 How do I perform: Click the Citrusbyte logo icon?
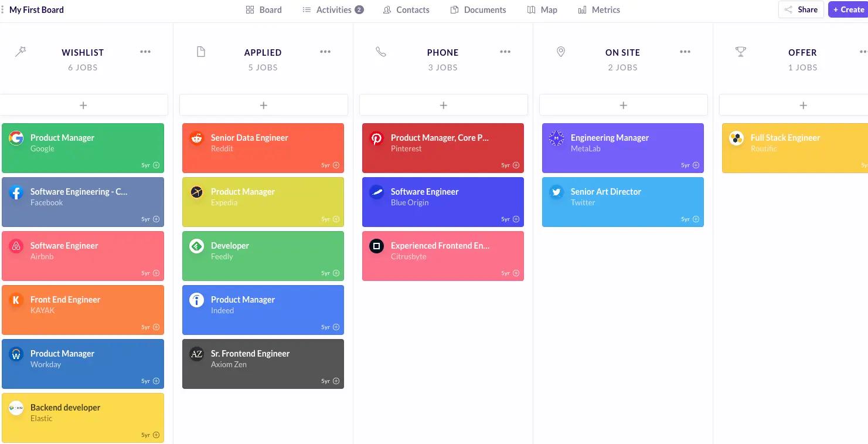[376, 246]
